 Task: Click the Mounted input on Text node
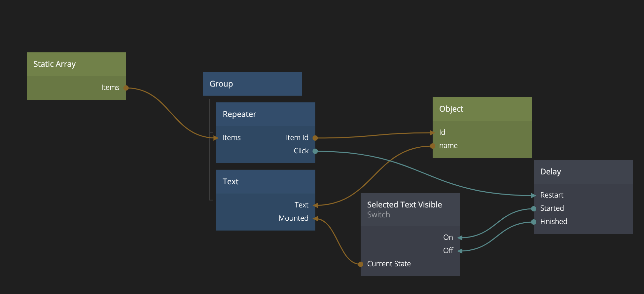point(294,218)
